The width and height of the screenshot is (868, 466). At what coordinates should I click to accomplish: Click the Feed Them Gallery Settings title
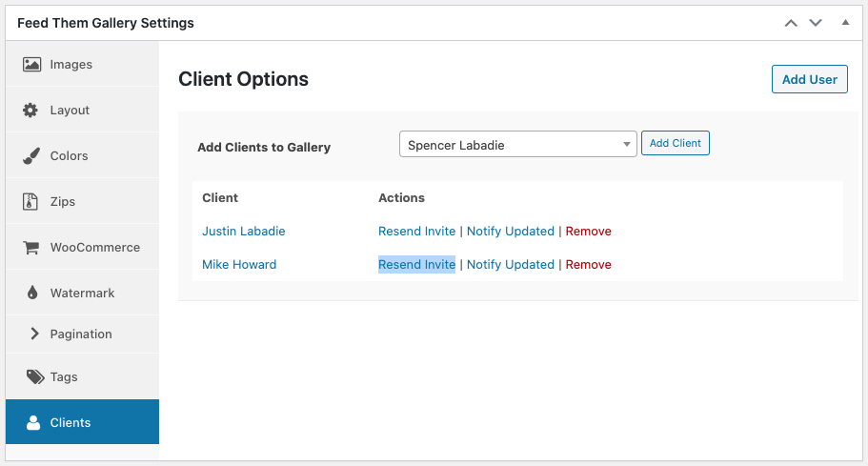point(106,23)
